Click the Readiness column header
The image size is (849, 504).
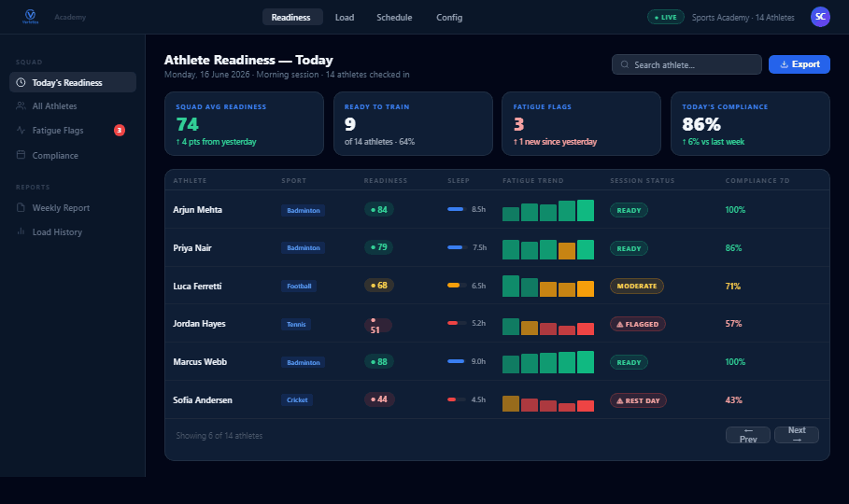[386, 180]
